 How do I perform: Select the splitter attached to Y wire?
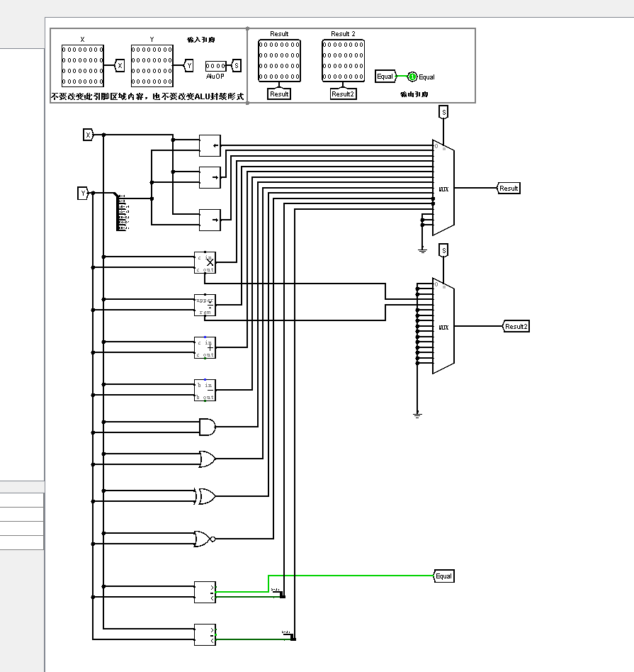coord(122,212)
